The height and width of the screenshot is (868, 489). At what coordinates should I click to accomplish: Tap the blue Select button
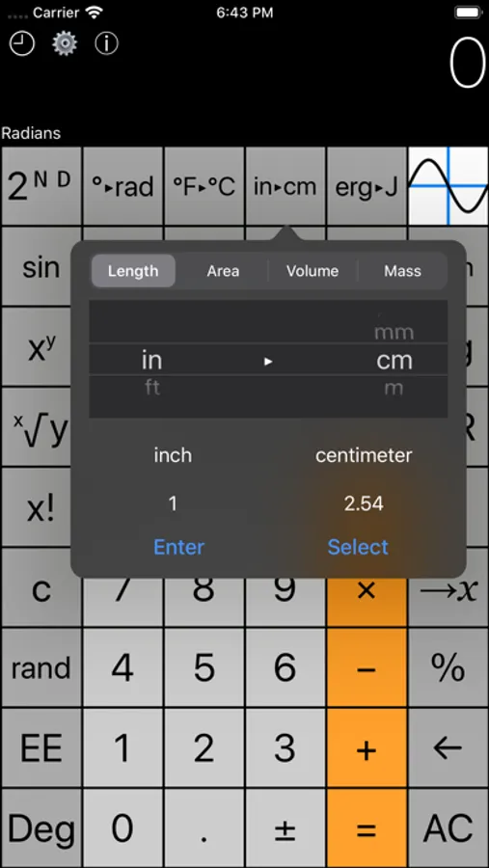[x=358, y=547]
